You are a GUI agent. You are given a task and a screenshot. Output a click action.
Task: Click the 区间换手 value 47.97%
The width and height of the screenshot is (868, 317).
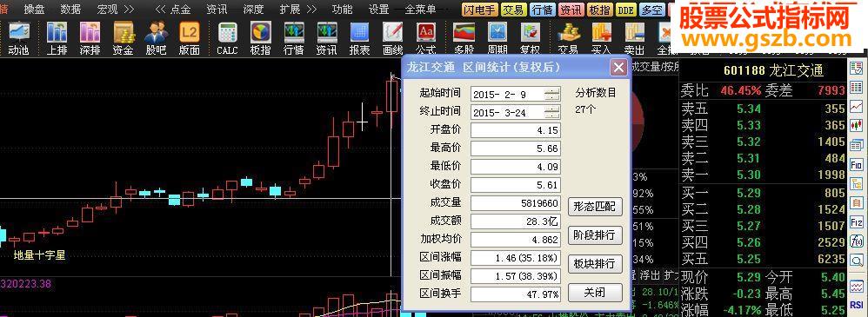pyautogui.click(x=516, y=294)
